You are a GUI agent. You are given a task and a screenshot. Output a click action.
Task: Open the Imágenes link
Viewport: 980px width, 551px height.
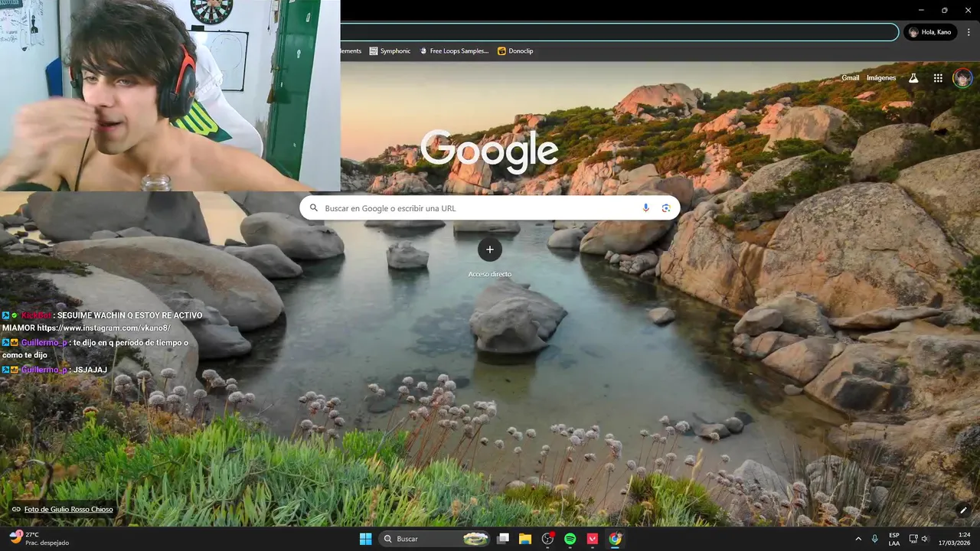[x=881, y=78]
